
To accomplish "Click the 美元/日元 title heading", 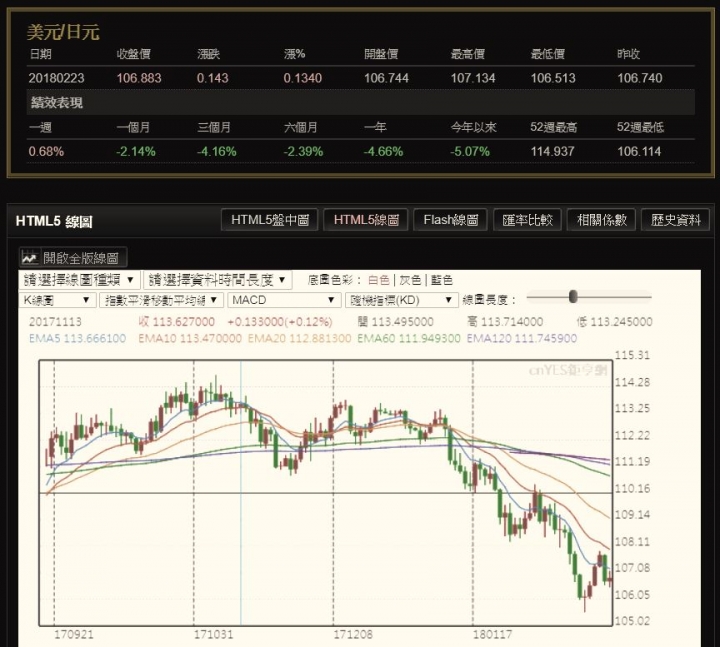I will point(62,33).
